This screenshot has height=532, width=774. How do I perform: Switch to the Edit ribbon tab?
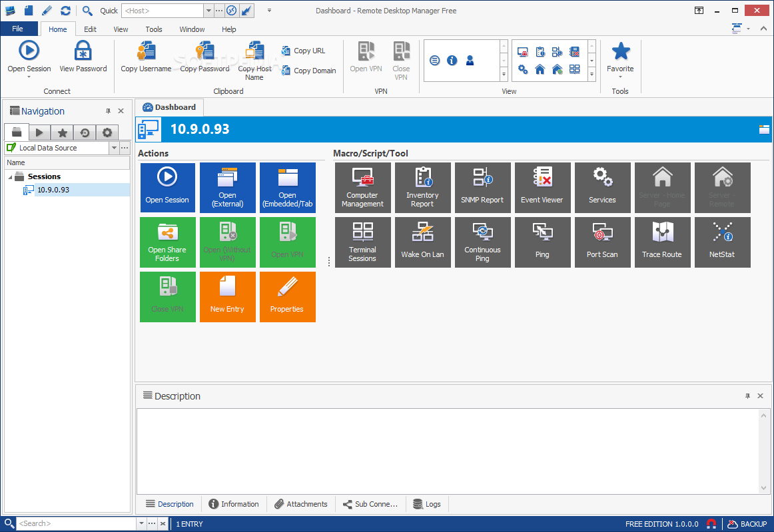coord(90,29)
